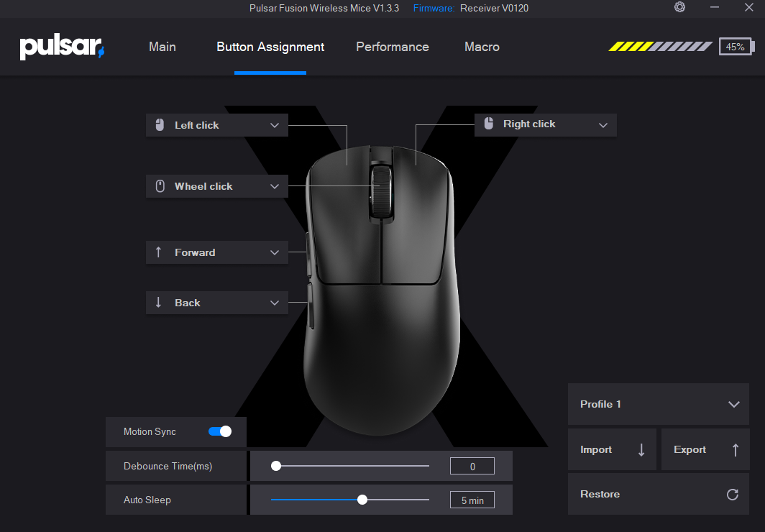Screen dimensions: 765x532
Task: Click the Forward label text
Action: tap(195, 252)
